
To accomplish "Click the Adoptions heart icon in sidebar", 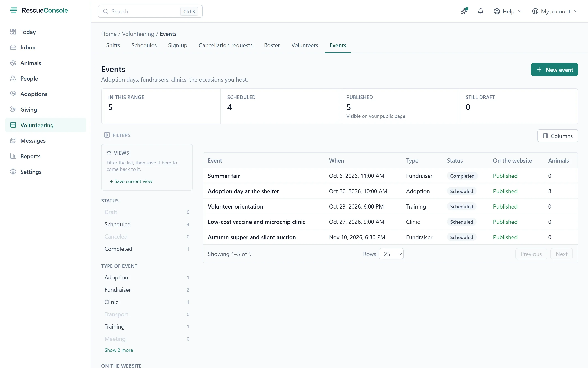I will 13,94.
